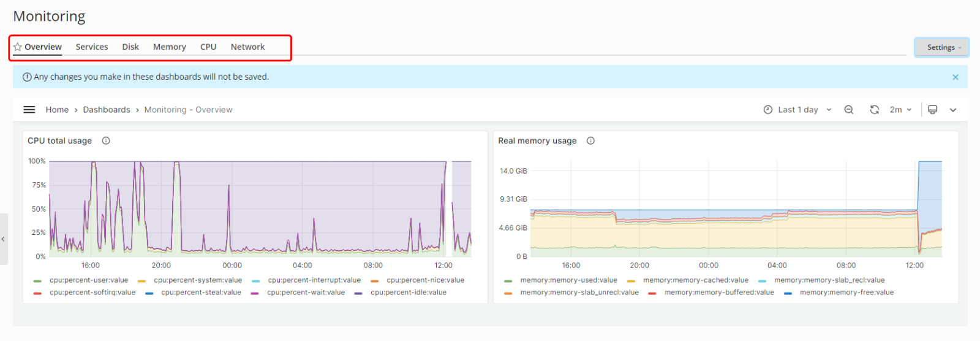Click the Home breadcrumb link
This screenshot has height=341, width=980.
pos(57,110)
